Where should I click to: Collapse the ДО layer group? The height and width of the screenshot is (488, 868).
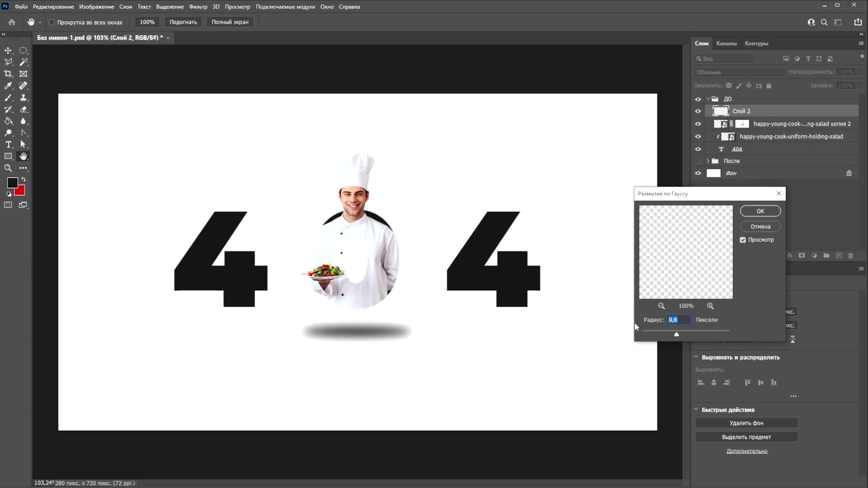pyautogui.click(x=708, y=99)
